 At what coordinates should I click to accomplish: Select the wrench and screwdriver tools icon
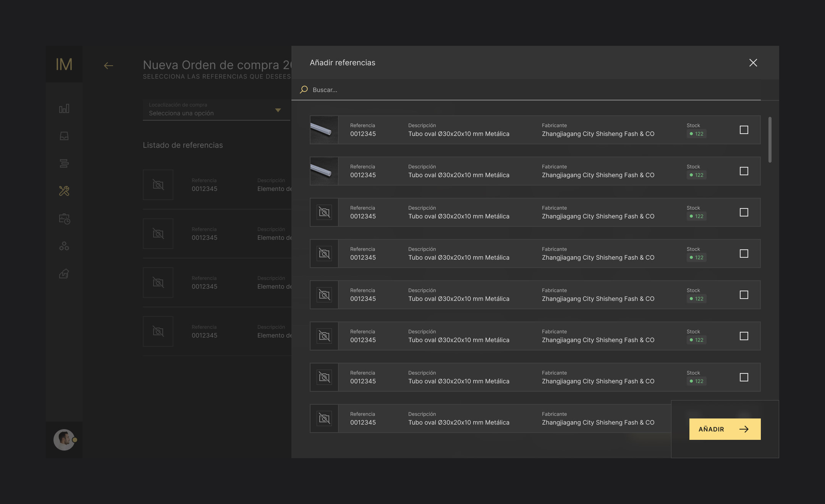(x=64, y=191)
